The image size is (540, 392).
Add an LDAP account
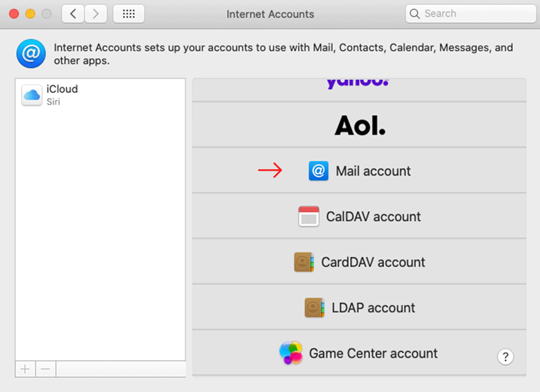tap(359, 307)
